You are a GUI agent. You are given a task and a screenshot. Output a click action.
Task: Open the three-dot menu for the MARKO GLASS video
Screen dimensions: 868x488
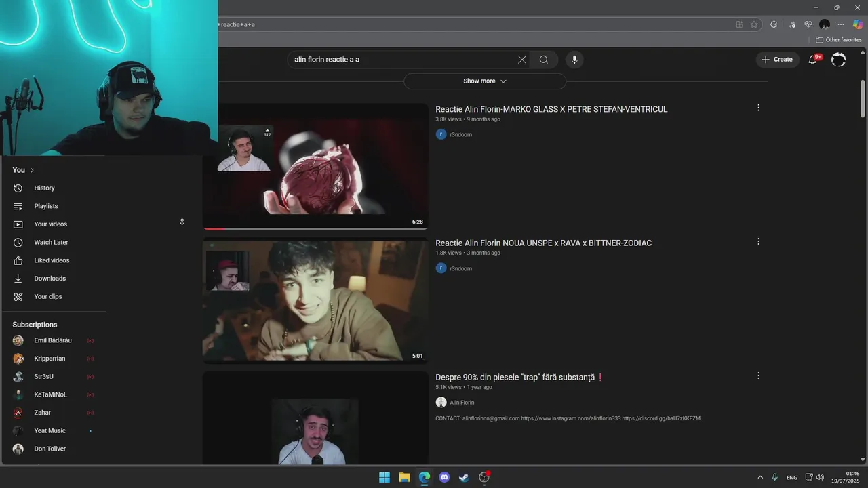point(758,108)
